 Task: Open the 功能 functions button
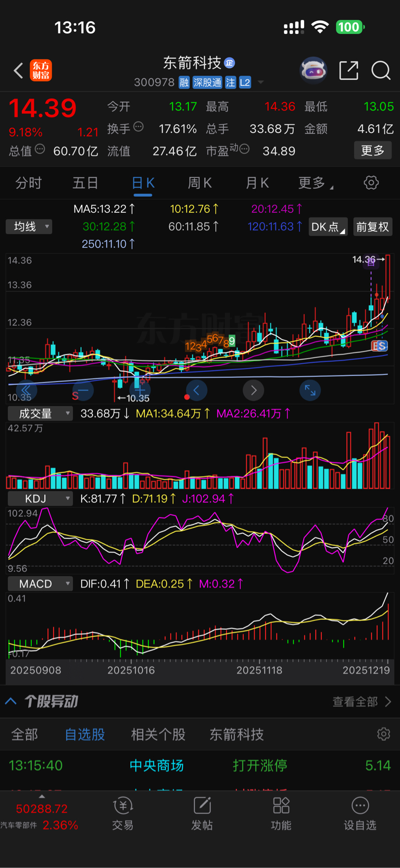(281, 813)
